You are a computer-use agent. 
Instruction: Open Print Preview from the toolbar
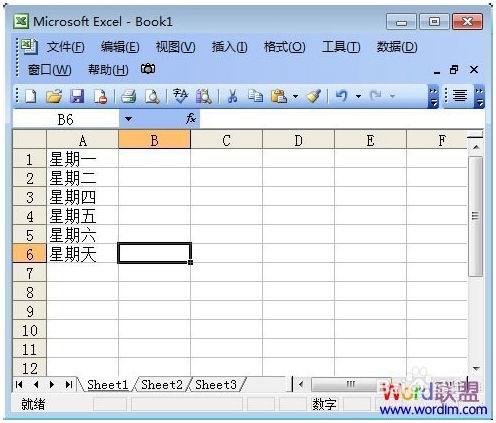[x=152, y=97]
